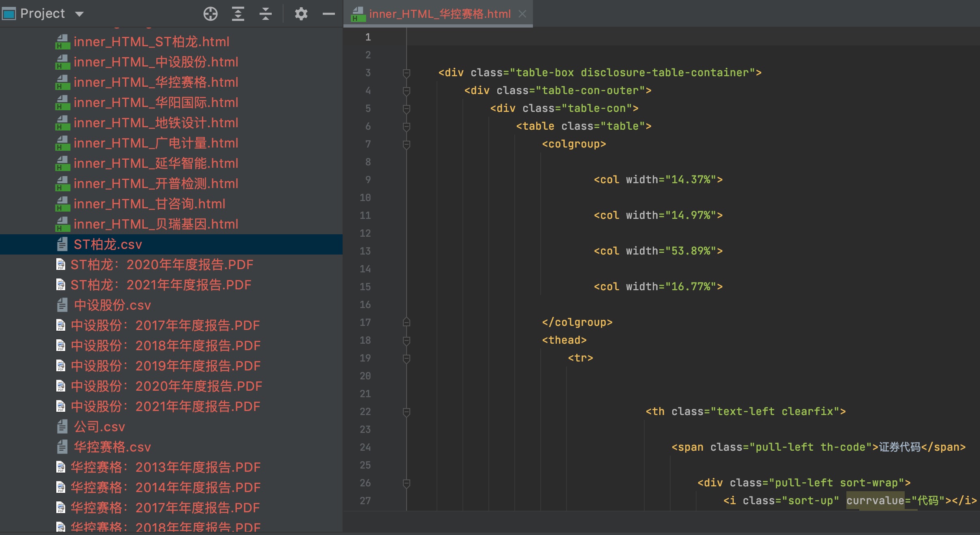The height and width of the screenshot is (535, 980).
Task: Collapse the colgroup fold marker on line 7
Action: [x=407, y=144]
